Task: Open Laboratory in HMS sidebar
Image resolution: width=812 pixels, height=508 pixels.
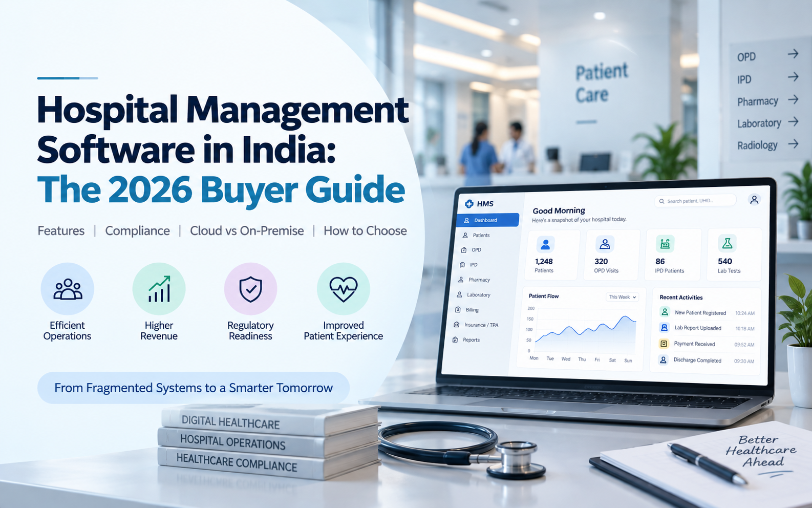Action: (474, 294)
